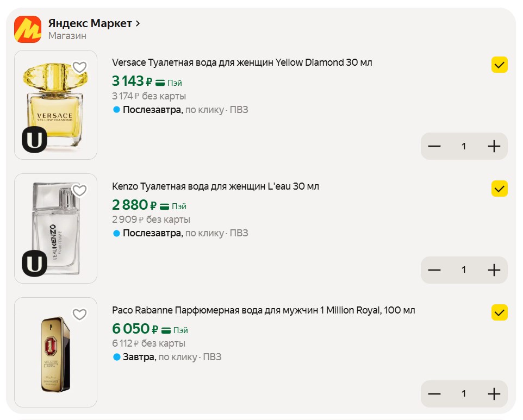Increase Paco Rabanne quantity with plus

click(x=494, y=393)
